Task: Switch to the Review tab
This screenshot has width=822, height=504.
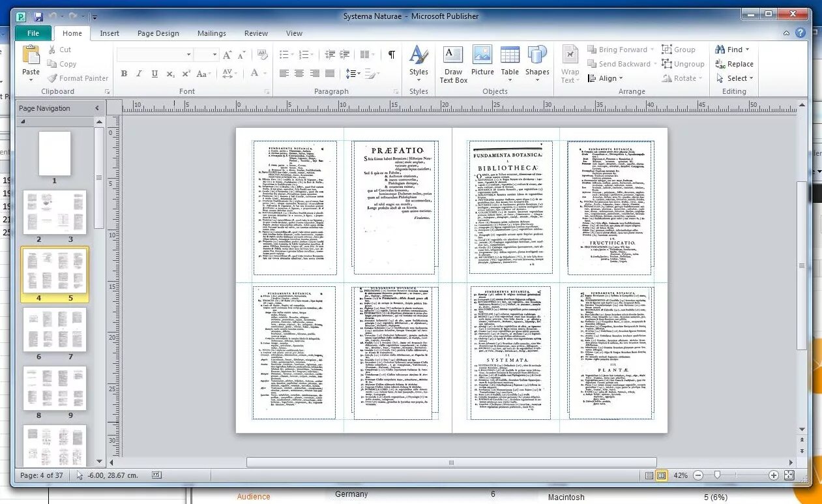Action: 256,33
